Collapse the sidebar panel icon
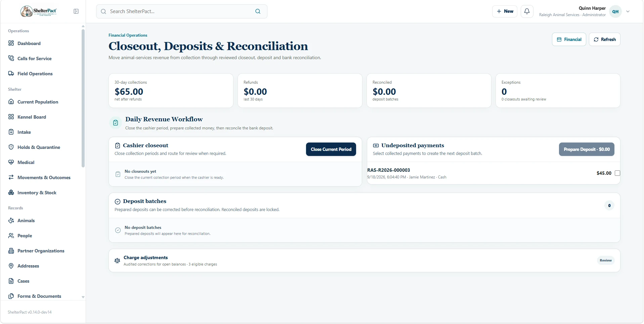This screenshot has width=644, height=324. (76, 11)
